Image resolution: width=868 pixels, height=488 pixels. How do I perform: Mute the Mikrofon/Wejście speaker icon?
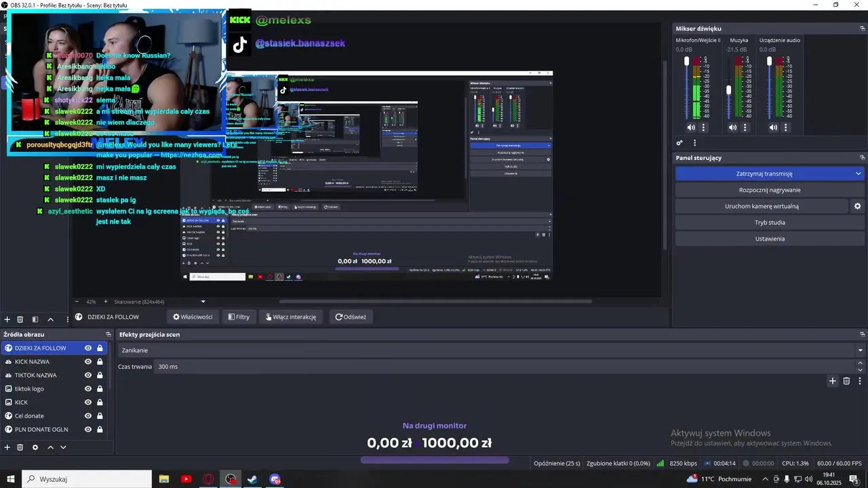(x=691, y=127)
